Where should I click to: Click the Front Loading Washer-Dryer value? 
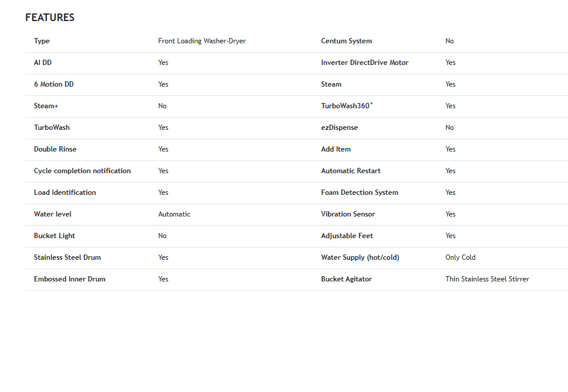[x=202, y=41]
